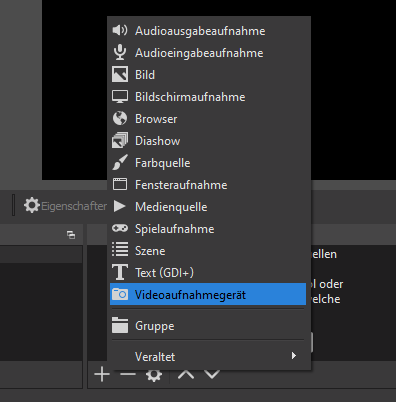Image resolution: width=396 pixels, height=402 pixels.
Task: Open the Veraltet submenu
Action: point(208,356)
